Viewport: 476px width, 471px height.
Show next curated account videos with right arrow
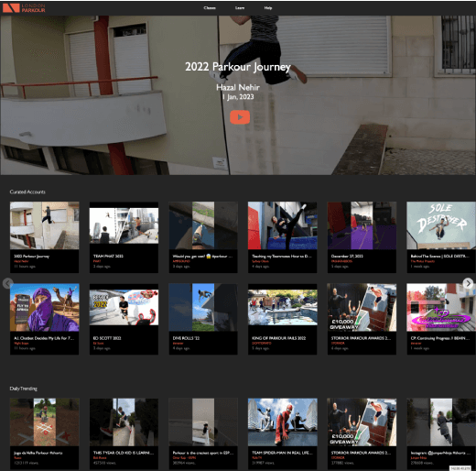(468, 283)
